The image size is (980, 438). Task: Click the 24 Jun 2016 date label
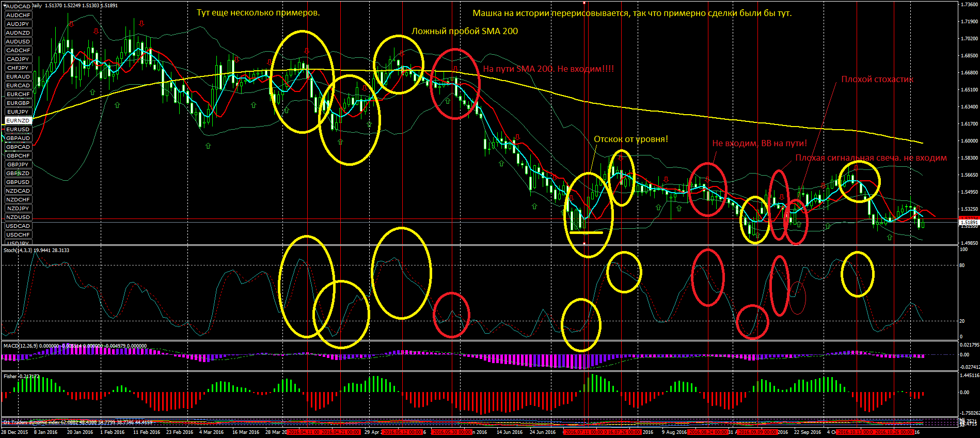(543, 432)
